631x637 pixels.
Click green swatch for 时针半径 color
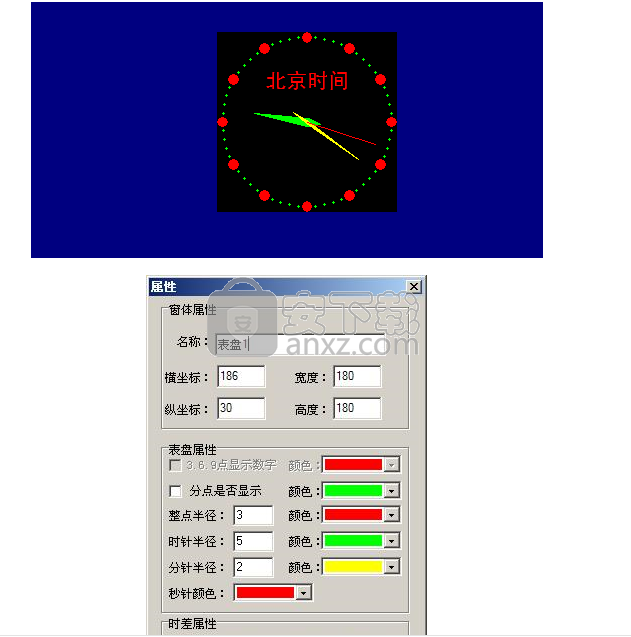pyautogui.click(x=353, y=541)
